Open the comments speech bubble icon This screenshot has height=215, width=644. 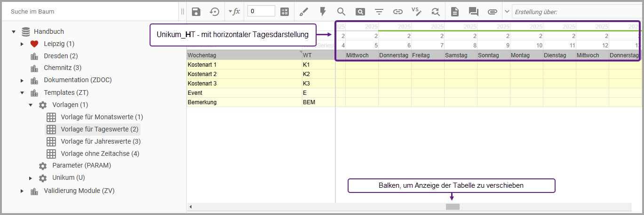point(473,12)
